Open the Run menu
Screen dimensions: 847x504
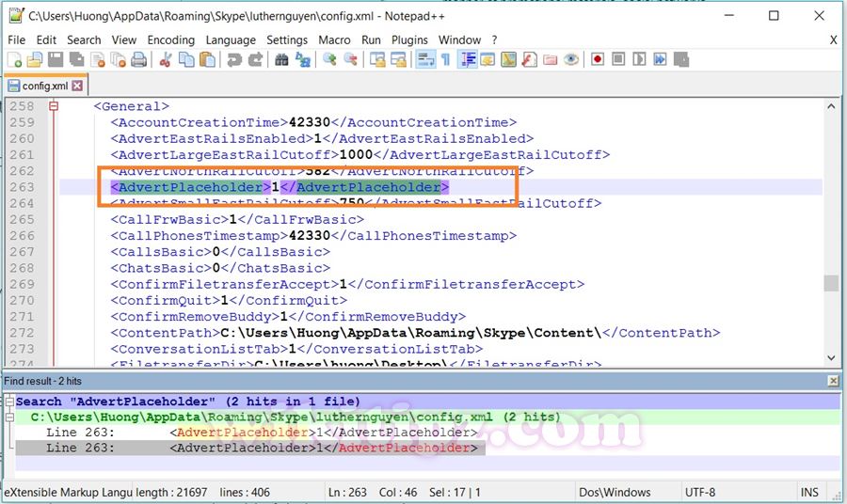(x=371, y=39)
